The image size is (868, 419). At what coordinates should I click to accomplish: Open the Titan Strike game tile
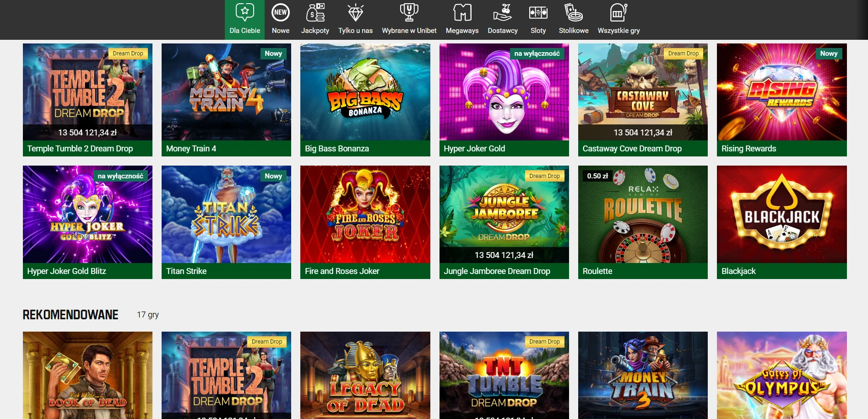[x=226, y=222]
